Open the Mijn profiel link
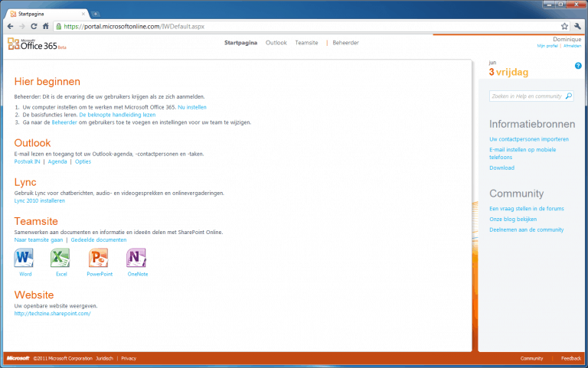The width and height of the screenshot is (588, 368). pyautogui.click(x=547, y=46)
